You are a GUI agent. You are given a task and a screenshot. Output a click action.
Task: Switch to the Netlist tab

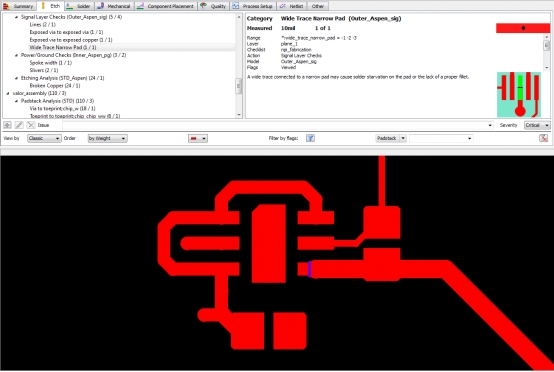click(292, 6)
